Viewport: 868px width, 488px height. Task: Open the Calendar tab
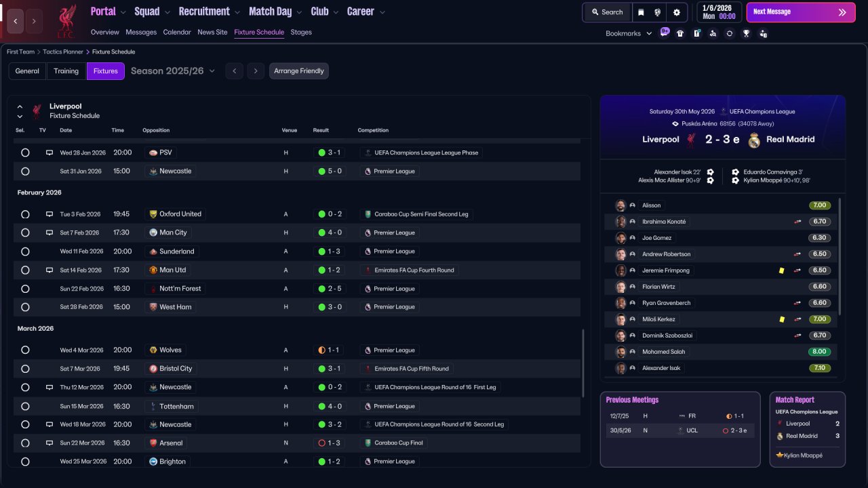(x=177, y=32)
